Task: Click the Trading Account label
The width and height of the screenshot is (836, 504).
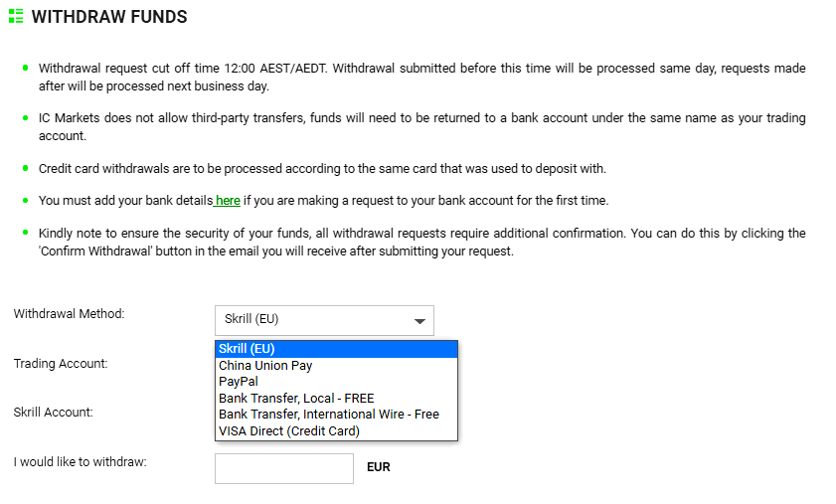Action: (x=61, y=364)
